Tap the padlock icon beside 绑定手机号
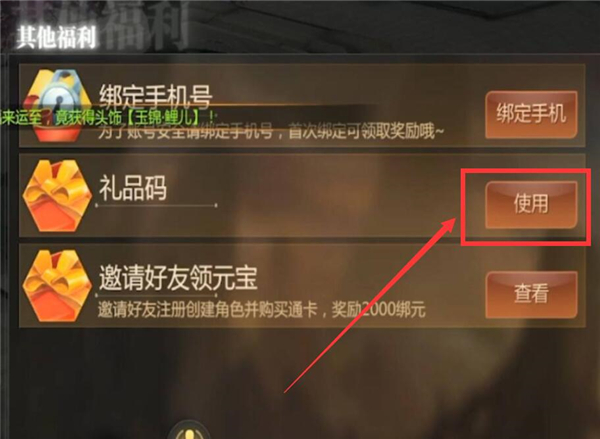The height and width of the screenshot is (439, 600). [x=57, y=103]
